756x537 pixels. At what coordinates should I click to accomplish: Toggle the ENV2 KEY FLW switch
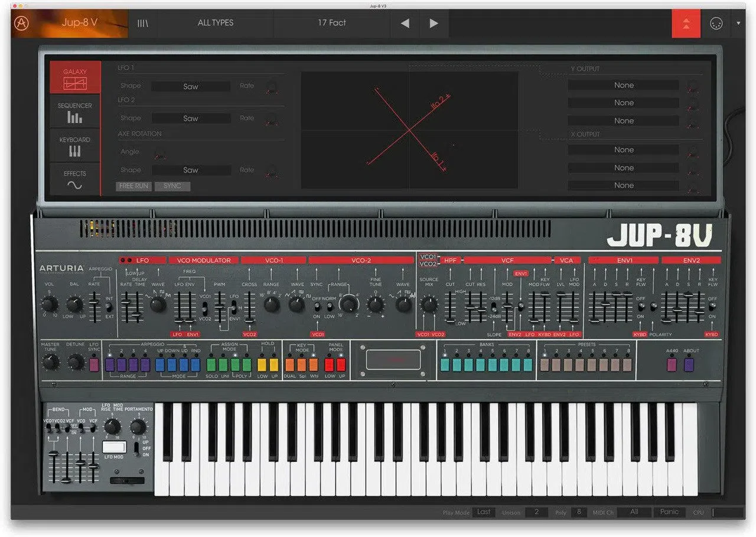[x=712, y=307]
